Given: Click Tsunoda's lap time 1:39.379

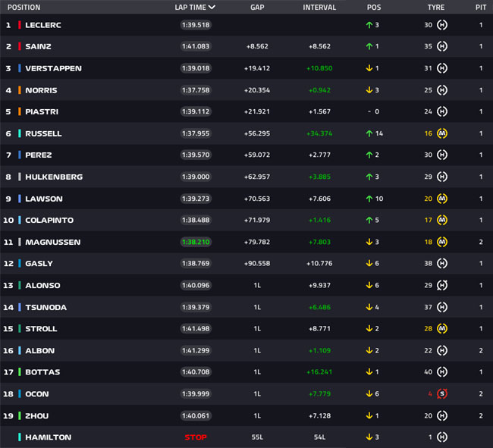Looking at the screenshot, I should tap(196, 307).
